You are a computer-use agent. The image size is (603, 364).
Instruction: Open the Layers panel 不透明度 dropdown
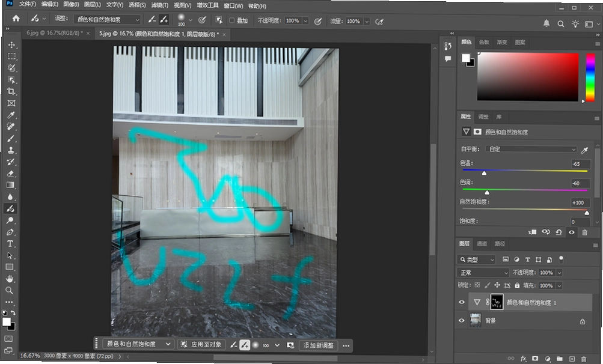coord(560,273)
